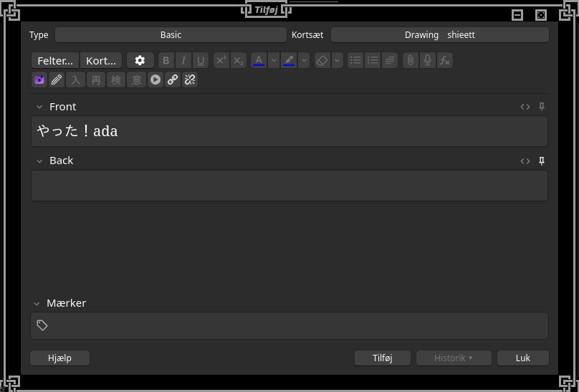Viewport: 579px width, 392px height.
Task: Open highlight color dropdown arrow
Action: (304, 60)
